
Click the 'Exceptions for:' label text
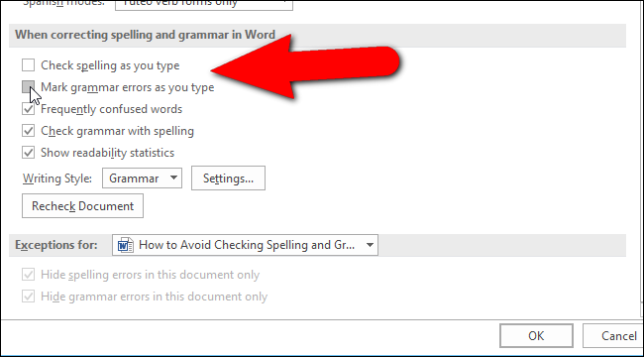coord(56,245)
